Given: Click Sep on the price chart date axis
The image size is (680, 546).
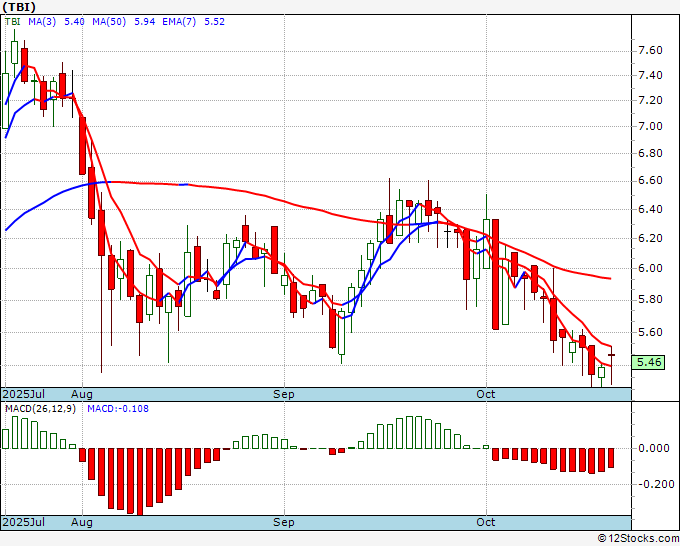Looking at the screenshot, I should tap(284, 394).
